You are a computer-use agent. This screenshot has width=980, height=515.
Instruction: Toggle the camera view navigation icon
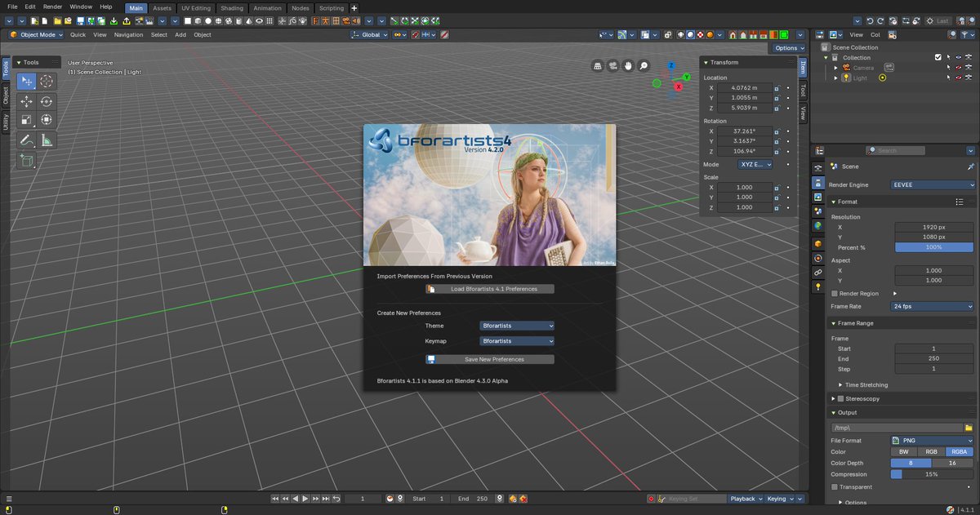click(x=612, y=65)
